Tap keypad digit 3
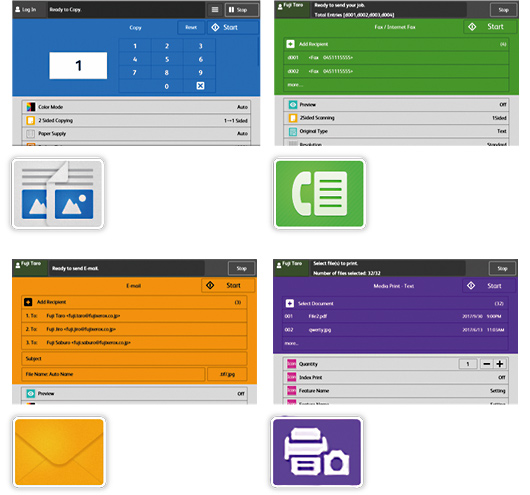Screen dimensions: 530x495 coord(200,46)
